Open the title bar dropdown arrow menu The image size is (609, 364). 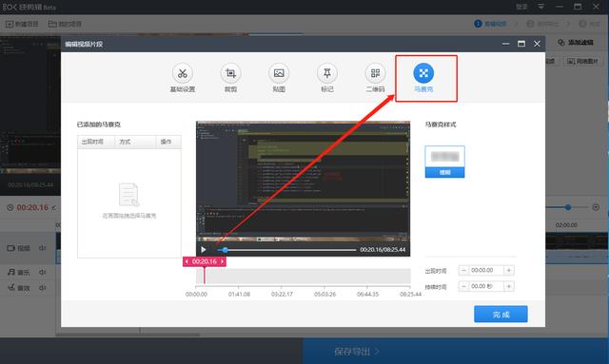540,7
